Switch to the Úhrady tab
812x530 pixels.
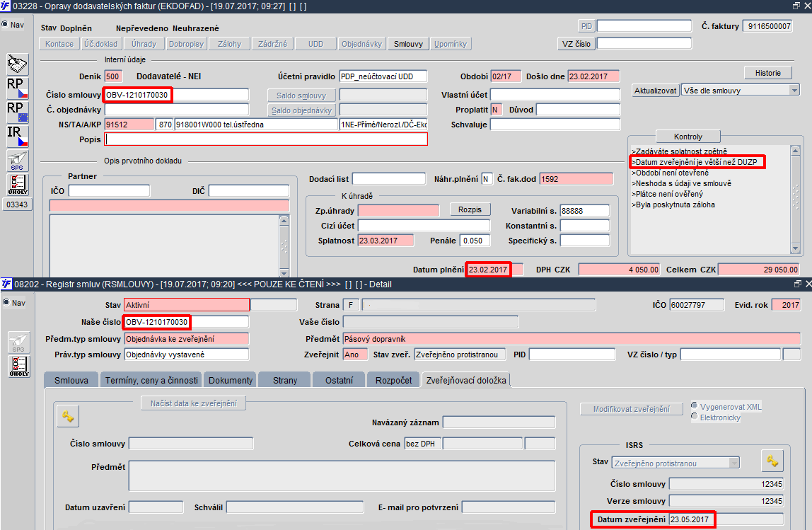click(x=144, y=44)
